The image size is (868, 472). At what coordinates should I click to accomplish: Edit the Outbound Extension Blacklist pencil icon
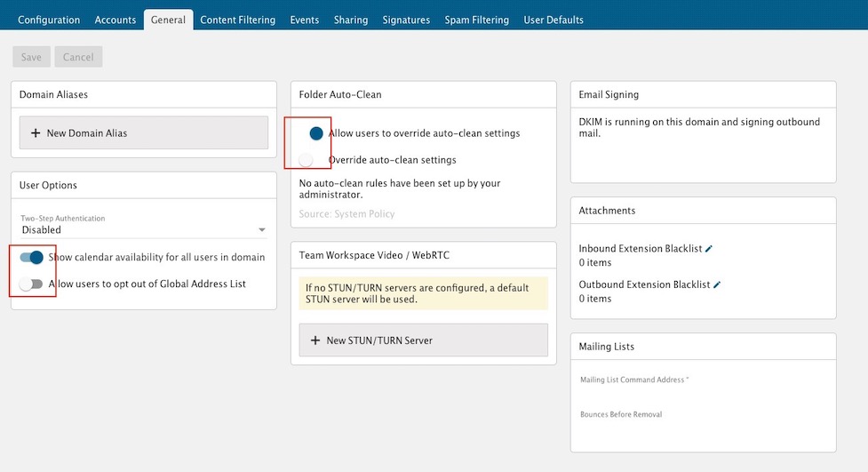coord(717,284)
